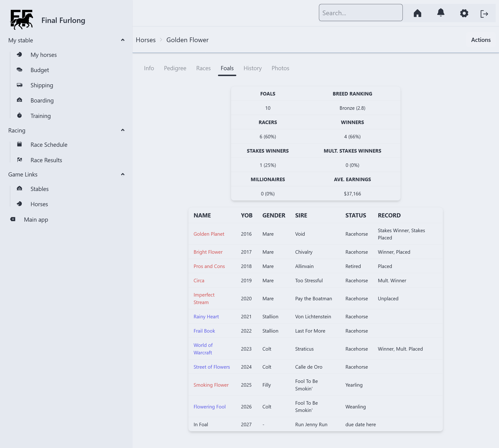Click the Training stopwatch icon
This screenshot has height=448, width=499.
[x=19, y=115]
